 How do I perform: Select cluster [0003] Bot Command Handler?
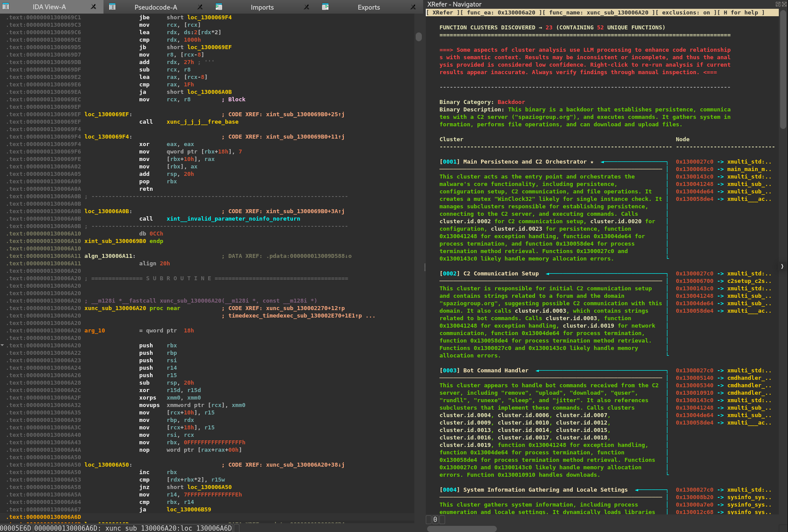click(484, 371)
